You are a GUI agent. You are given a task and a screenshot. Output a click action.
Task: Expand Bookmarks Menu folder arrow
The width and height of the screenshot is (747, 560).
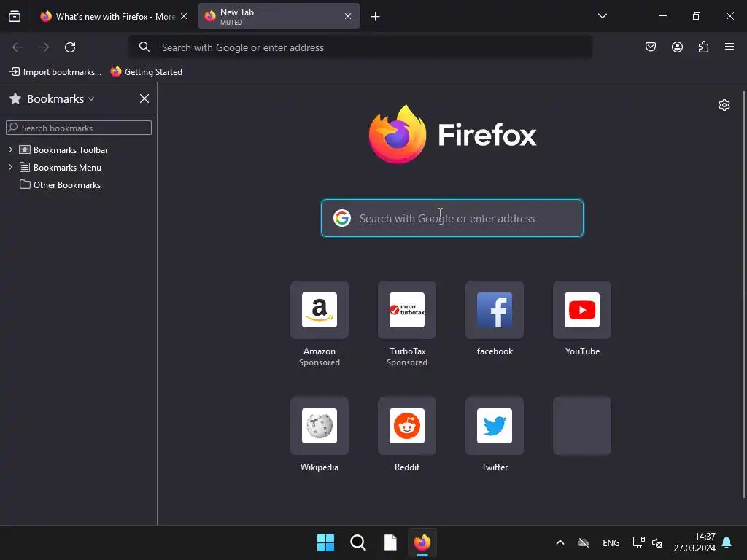coord(10,167)
